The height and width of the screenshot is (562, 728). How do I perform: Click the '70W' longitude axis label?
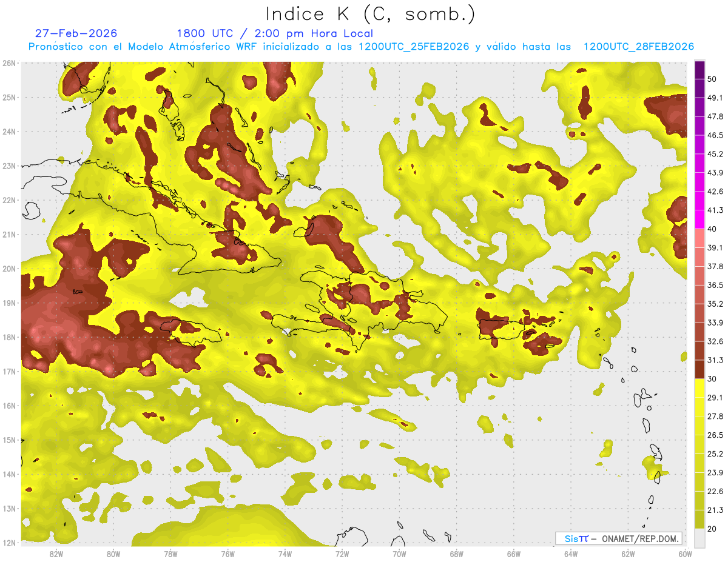399,554
